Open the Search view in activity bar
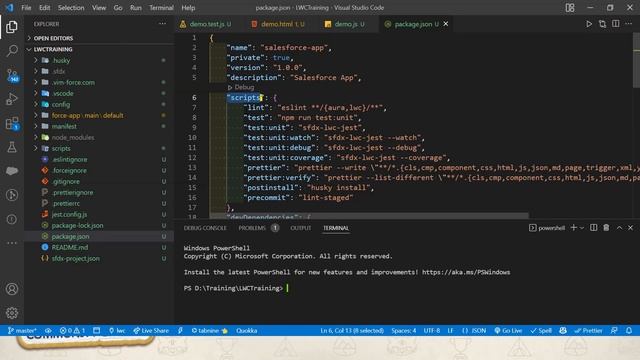The height and width of the screenshot is (360, 640). point(12,51)
